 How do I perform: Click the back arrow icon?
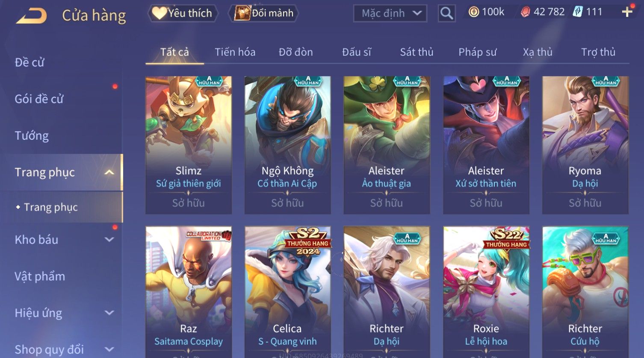tap(31, 16)
